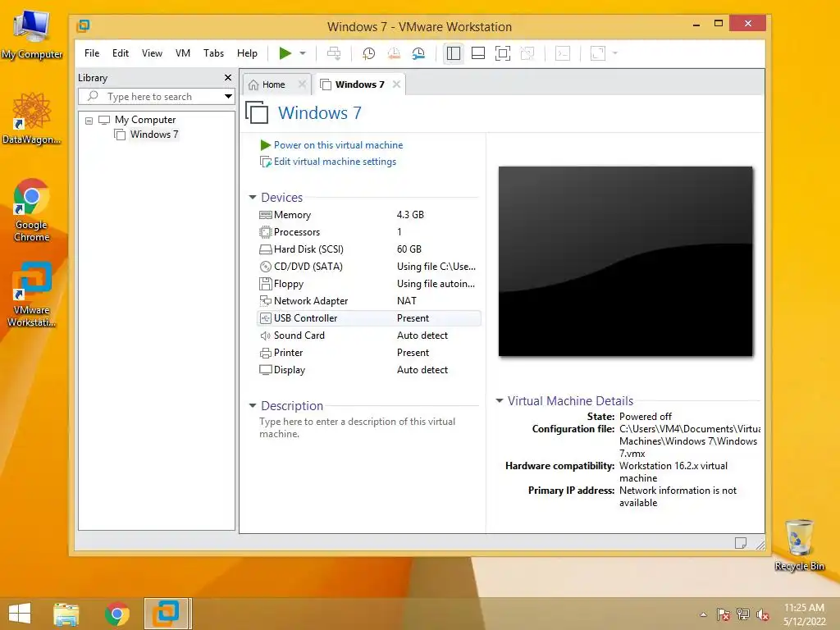The width and height of the screenshot is (840, 630).
Task: Select the Processors device row
Action: [x=369, y=232]
